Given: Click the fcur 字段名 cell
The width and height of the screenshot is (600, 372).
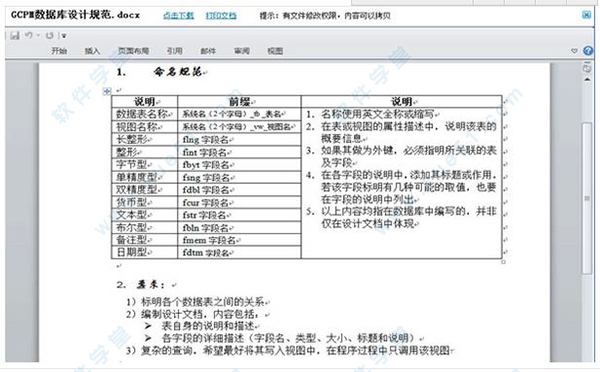Looking at the screenshot, I should 240,202.
